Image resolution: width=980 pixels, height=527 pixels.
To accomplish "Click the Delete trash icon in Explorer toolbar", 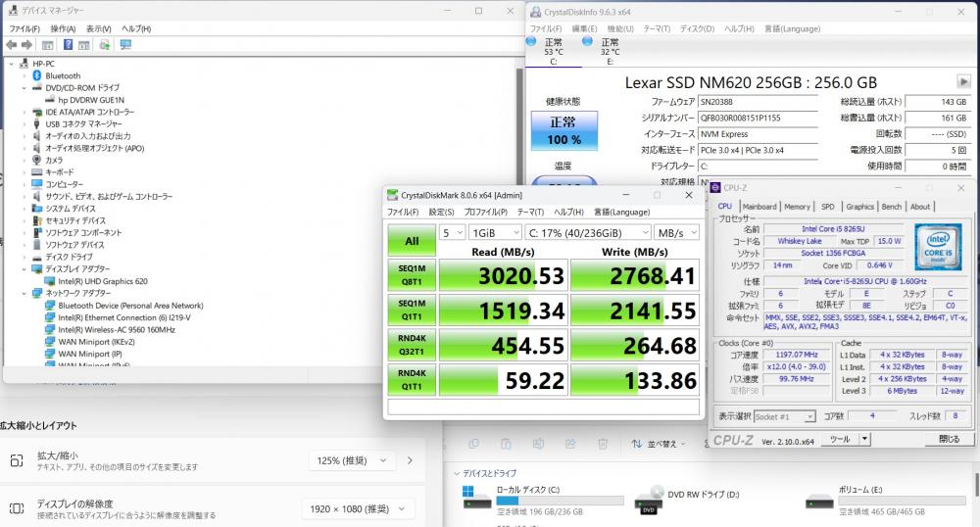I will pyautogui.click(x=603, y=444).
